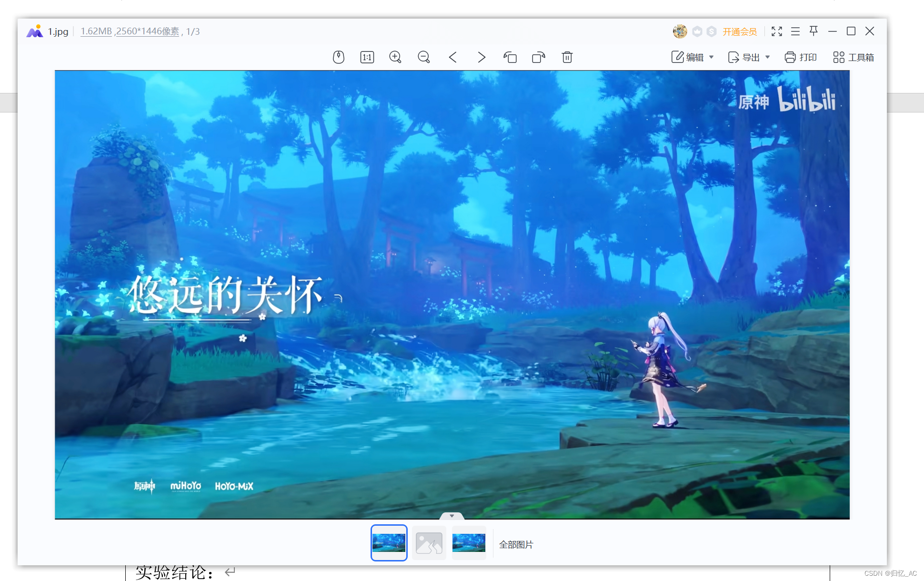Open the 编辑 edit menu

688,57
